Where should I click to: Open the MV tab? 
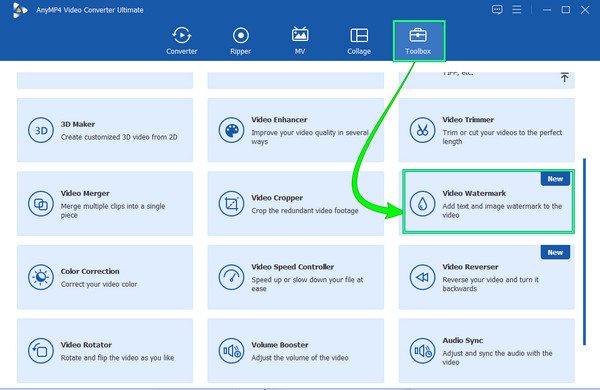point(300,41)
